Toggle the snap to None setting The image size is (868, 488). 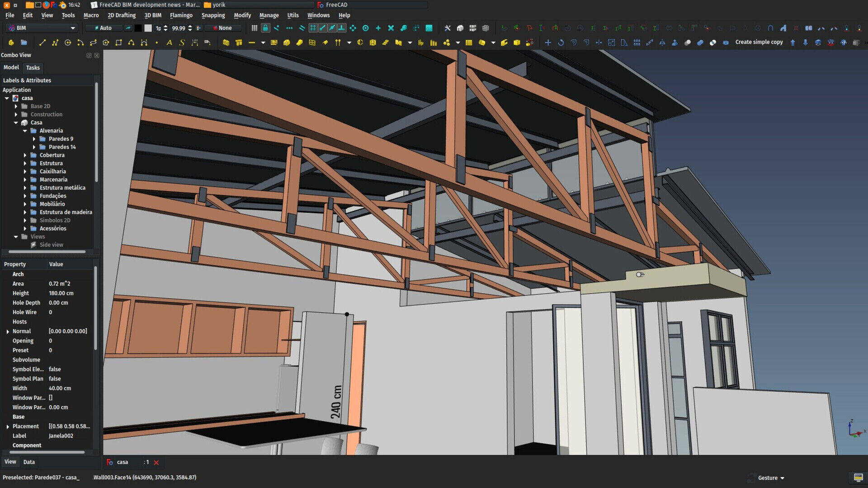pos(225,28)
